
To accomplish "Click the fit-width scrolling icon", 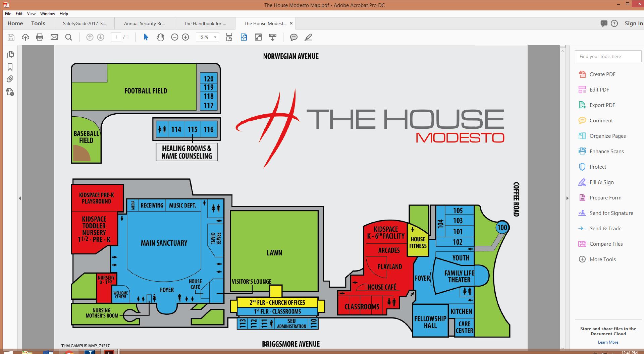I will coord(229,37).
